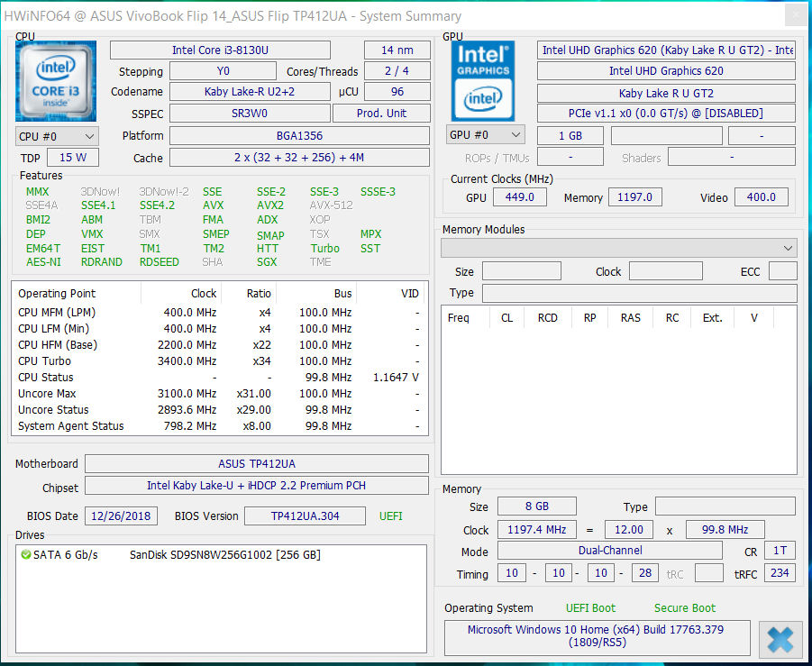Viewport: 812px width, 666px height.
Task: Click the TDP 15 W value
Action: (72, 158)
